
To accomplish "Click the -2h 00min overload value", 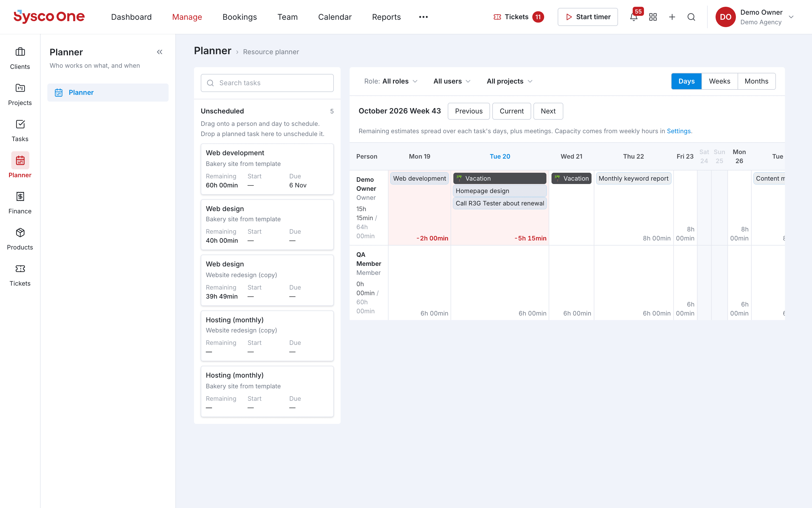I will click(x=432, y=238).
